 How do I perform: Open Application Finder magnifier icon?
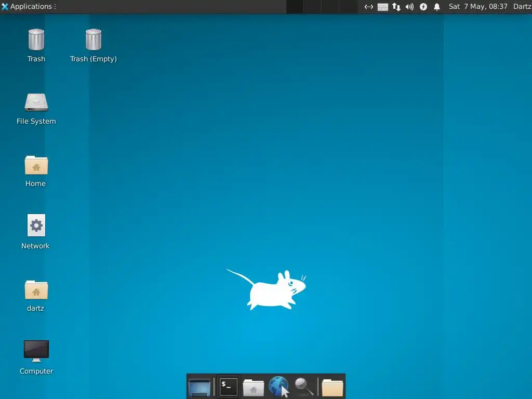304,387
